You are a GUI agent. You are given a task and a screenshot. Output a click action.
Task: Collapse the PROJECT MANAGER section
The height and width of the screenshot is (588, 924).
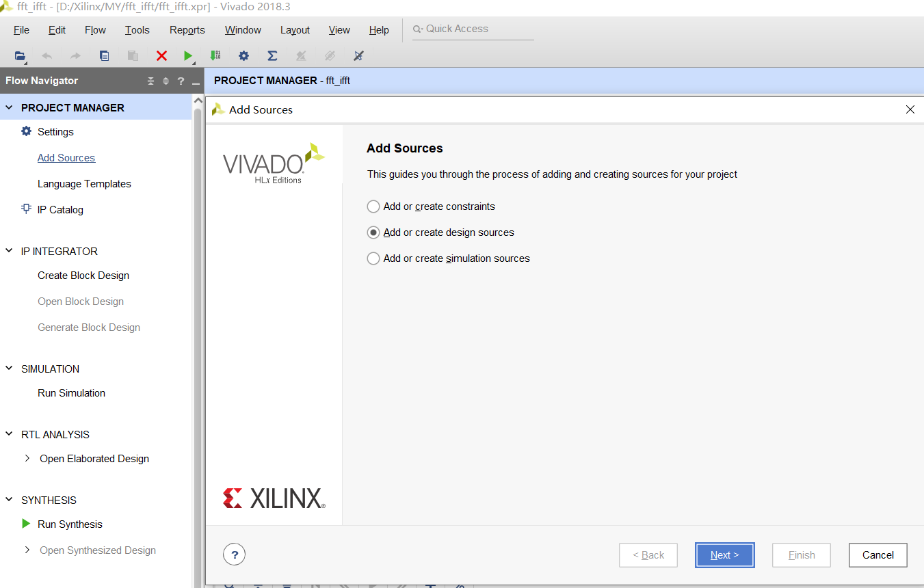(x=9, y=107)
